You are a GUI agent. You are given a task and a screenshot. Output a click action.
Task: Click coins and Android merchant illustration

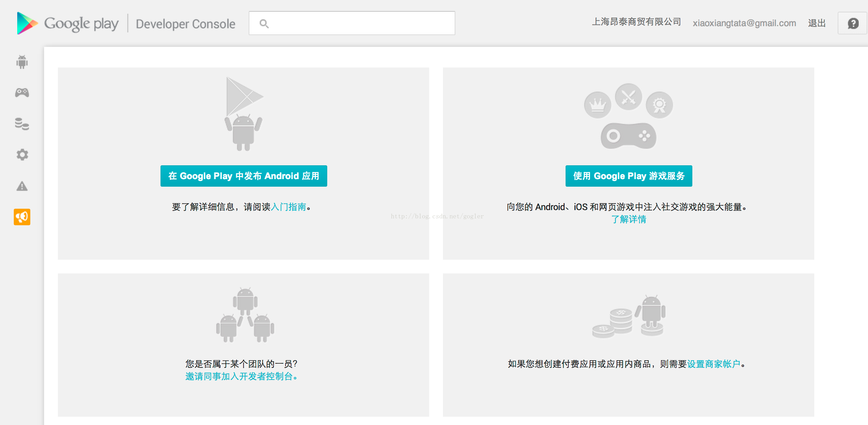click(x=629, y=316)
